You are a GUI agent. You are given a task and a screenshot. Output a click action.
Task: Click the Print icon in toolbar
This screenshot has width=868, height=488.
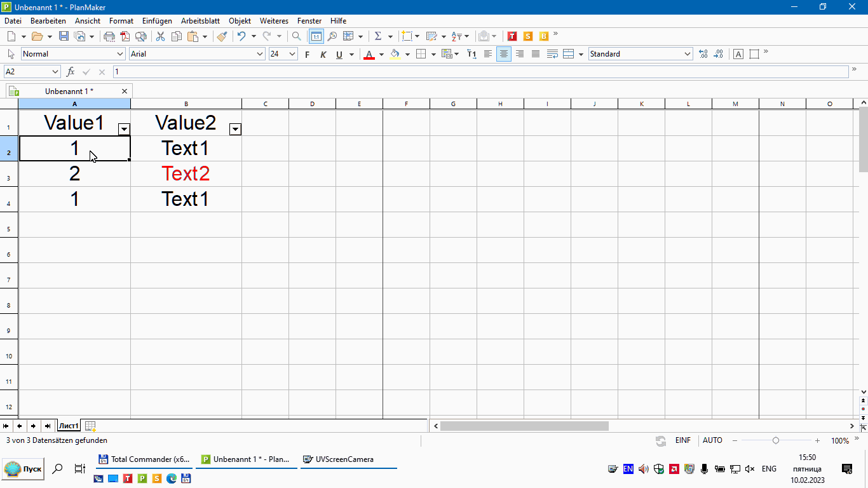point(109,36)
